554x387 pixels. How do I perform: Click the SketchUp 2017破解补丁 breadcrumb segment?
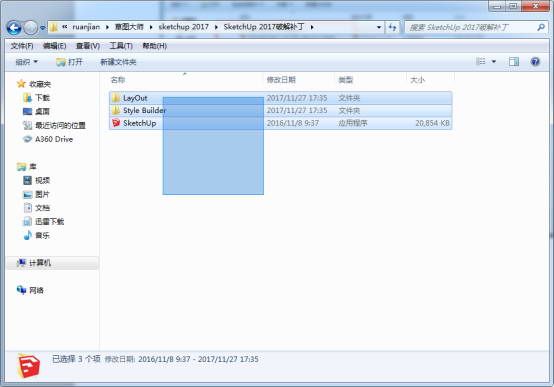[x=264, y=27]
